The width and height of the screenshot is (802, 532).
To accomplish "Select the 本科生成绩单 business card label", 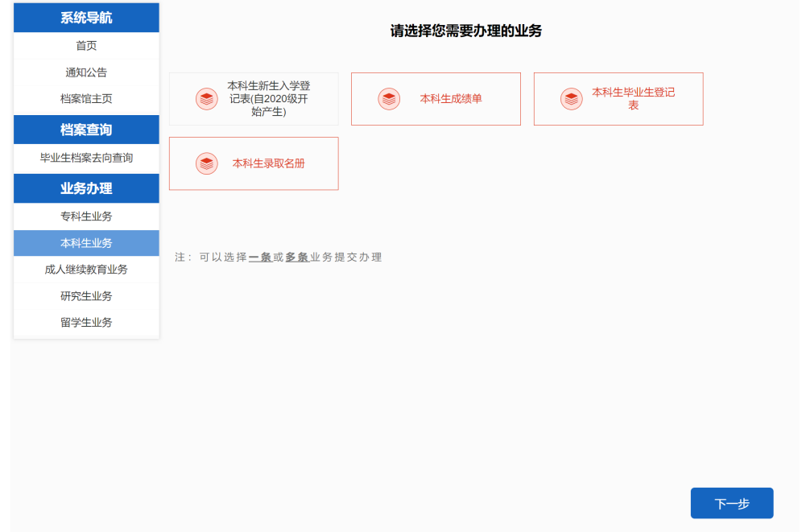I will [x=450, y=99].
